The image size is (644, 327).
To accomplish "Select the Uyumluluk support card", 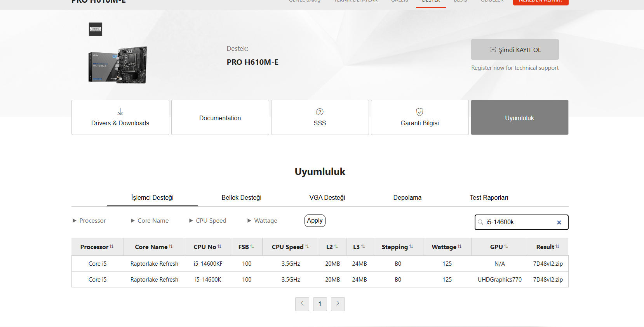I will pyautogui.click(x=520, y=118).
